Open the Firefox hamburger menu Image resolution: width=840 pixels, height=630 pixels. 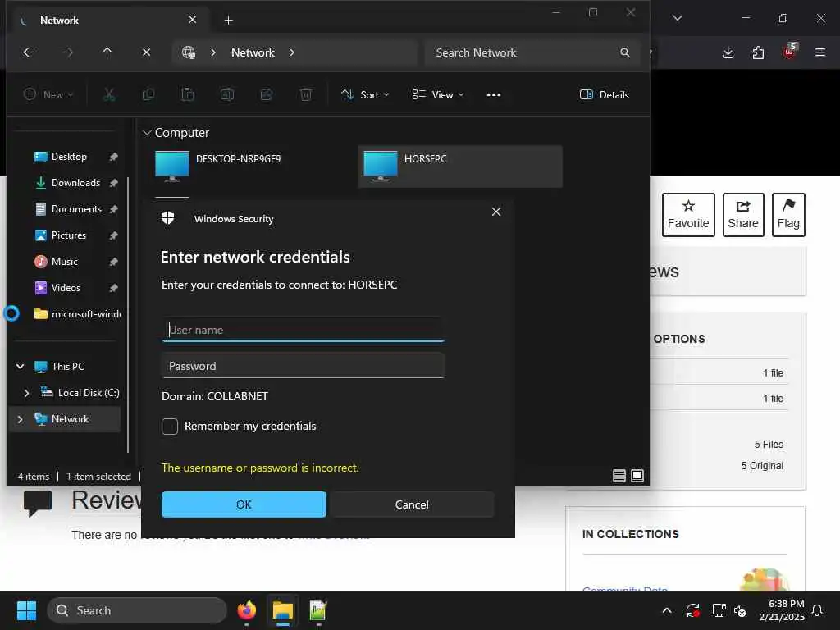(x=820, y=52)
